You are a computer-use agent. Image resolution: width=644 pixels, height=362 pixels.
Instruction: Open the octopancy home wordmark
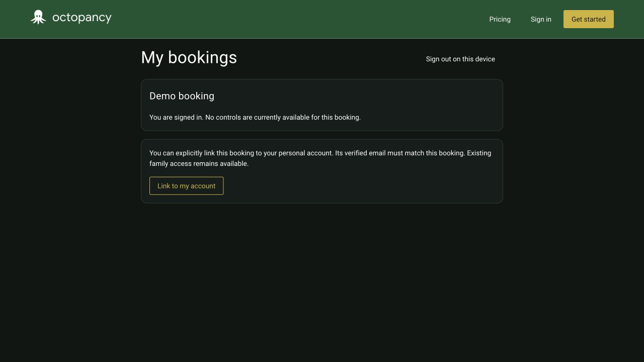(82, 18)
